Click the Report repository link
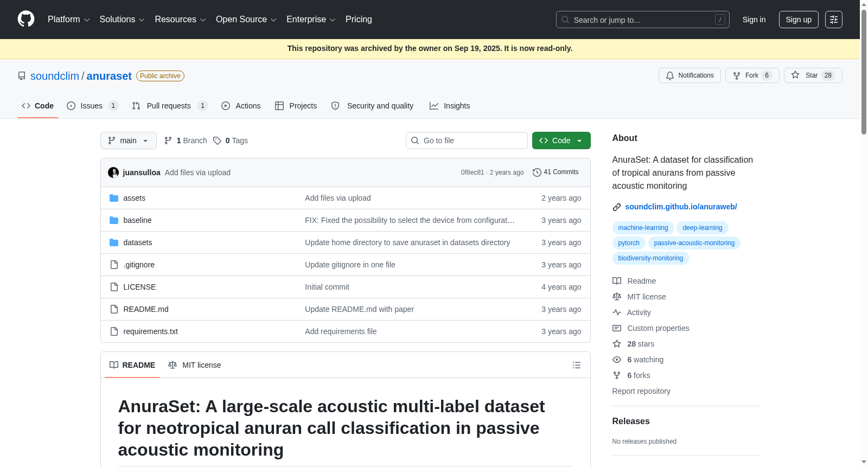 click(641, 391)
